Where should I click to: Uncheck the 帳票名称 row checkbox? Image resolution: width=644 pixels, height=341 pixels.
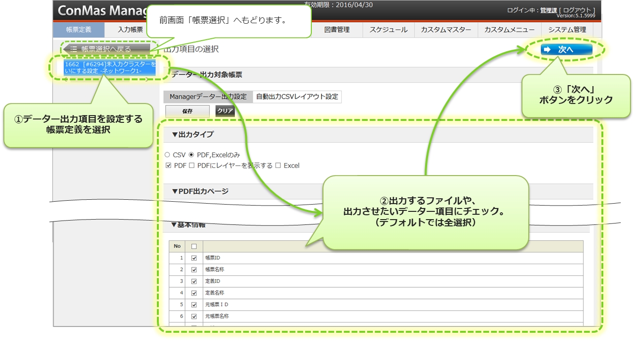pyautogui.click(x=194, y=269)
